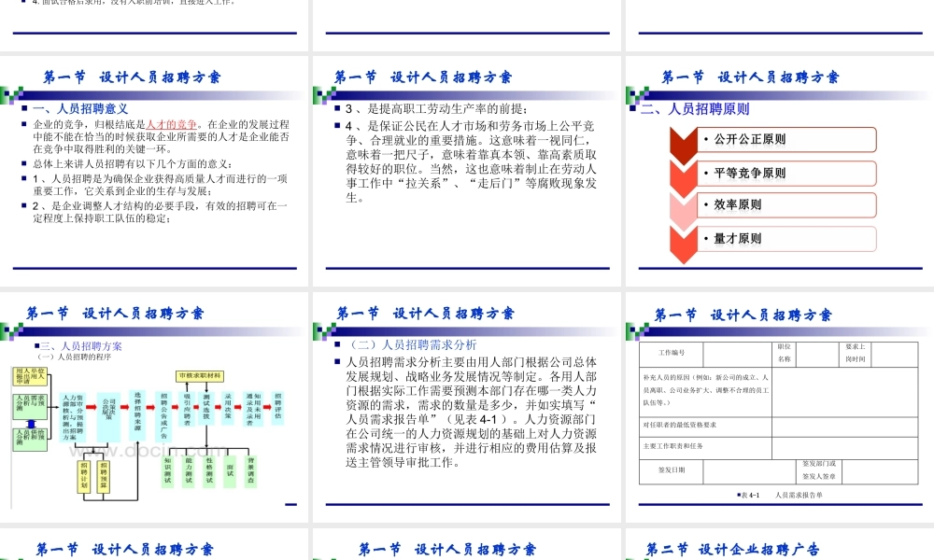Click the red arrow between 公司决策层 and 选择招聘来源
Viewport: 934px width, 560px height.
click(x=123, y=407)
